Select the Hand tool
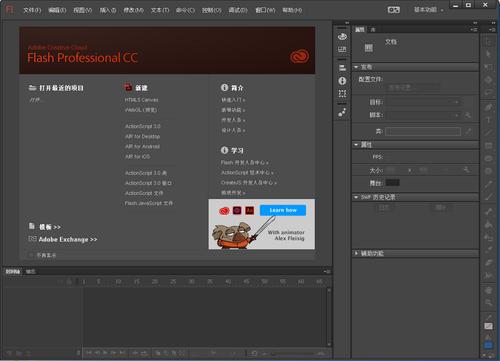Viewport: 500px width, 361px height. click(x=488, y=290)
